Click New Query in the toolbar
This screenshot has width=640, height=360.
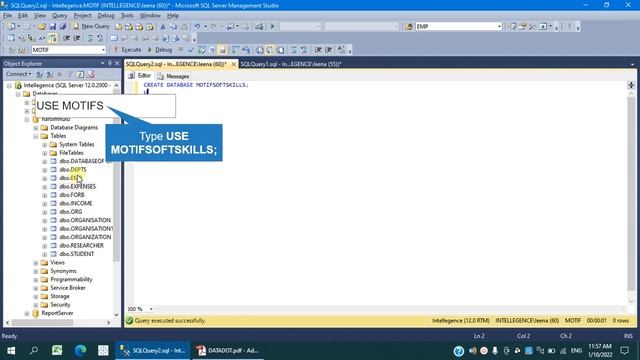tap(91, 26)
